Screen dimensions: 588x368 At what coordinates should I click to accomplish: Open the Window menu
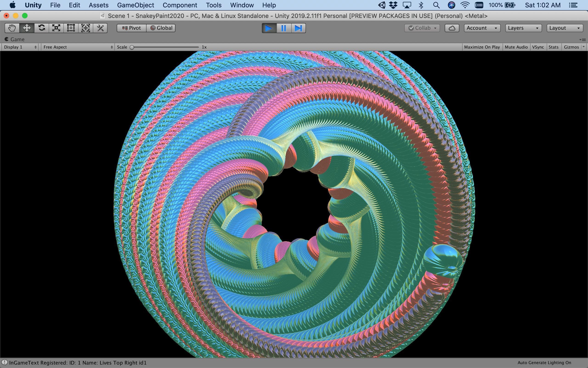(242, 5)
